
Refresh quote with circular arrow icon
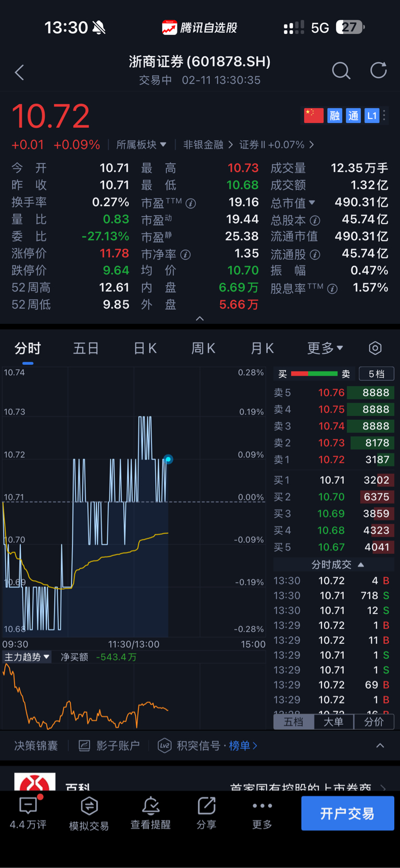point(379,70)
